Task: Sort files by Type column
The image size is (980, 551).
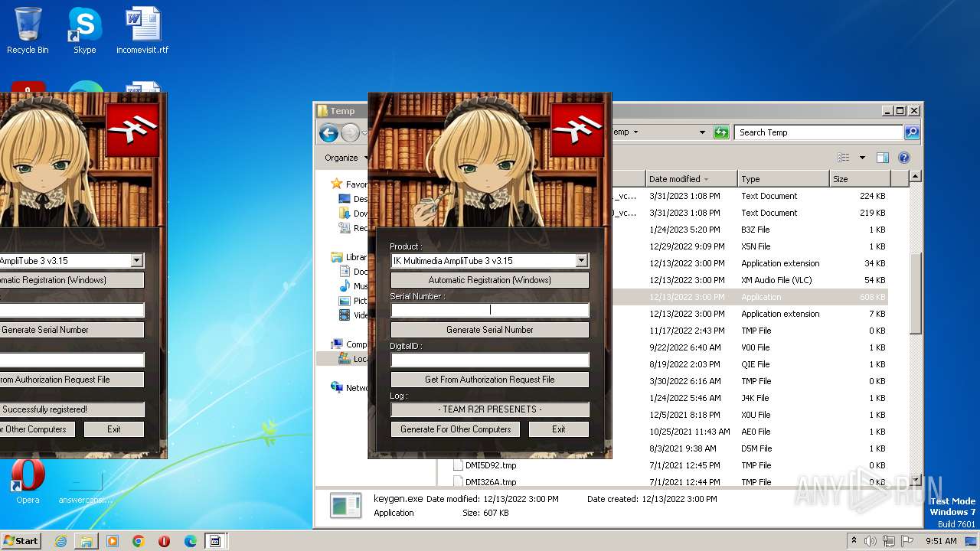Action: (783, 179)
